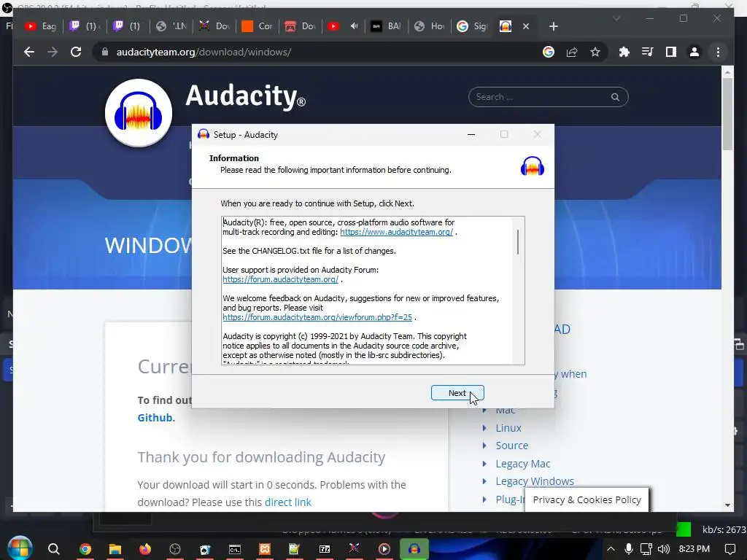
Task: Open Notepad++ from the taskbar
Action: point(294,549)
